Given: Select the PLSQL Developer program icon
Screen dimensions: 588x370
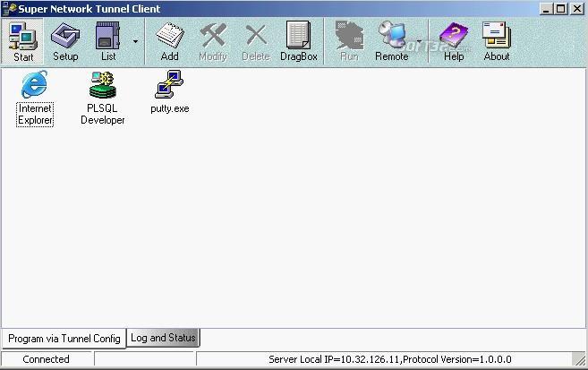Looking at the screenshot, I should (103, 98).
